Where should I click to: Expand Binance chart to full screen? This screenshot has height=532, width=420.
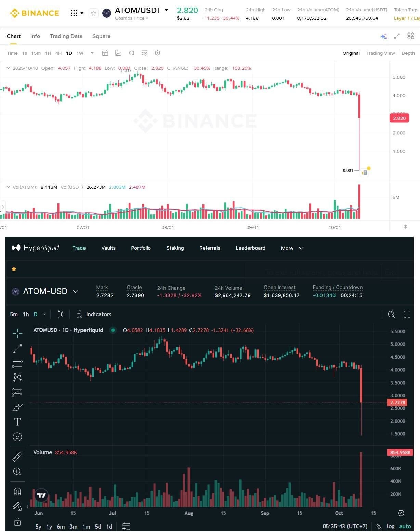click(397, 36)
